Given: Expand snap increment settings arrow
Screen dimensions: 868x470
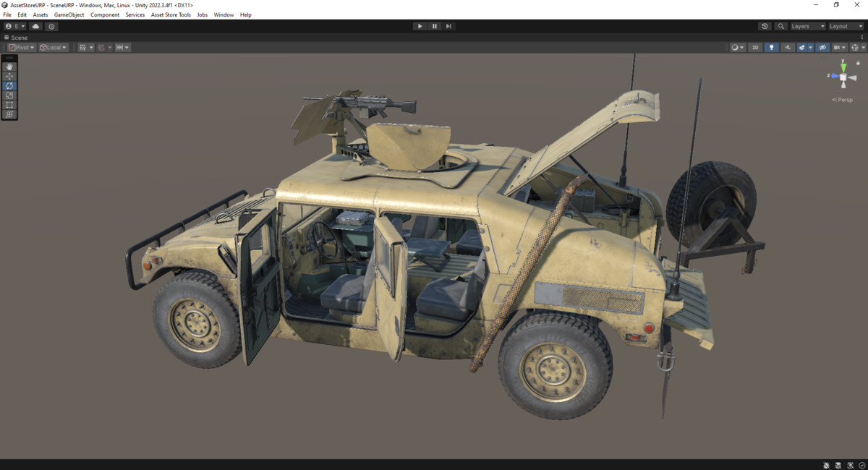Looking at the screenshot, I should (127, 47).
